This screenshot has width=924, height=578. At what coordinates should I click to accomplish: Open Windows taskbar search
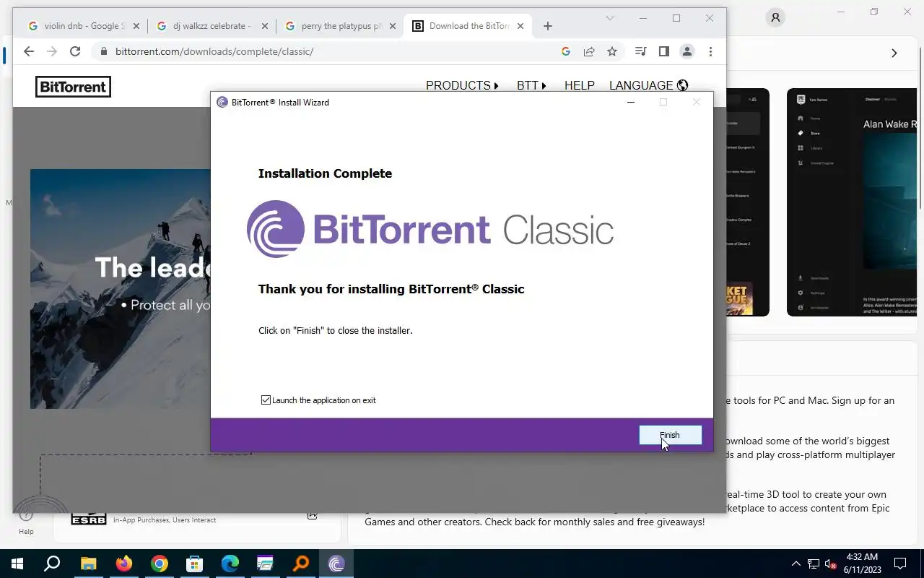pyautogui.click(x=52, y=564)
